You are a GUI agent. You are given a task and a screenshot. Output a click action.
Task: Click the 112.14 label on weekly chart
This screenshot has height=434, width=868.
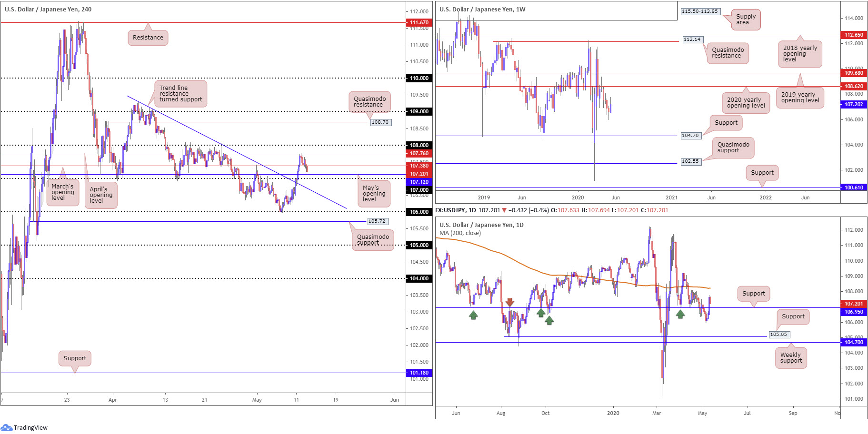tap(692, 39)
